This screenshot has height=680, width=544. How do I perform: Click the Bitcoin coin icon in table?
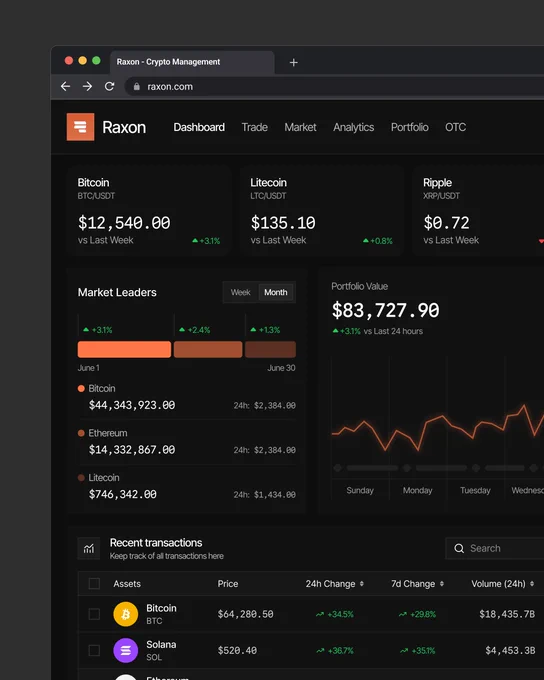click(126, 614)
